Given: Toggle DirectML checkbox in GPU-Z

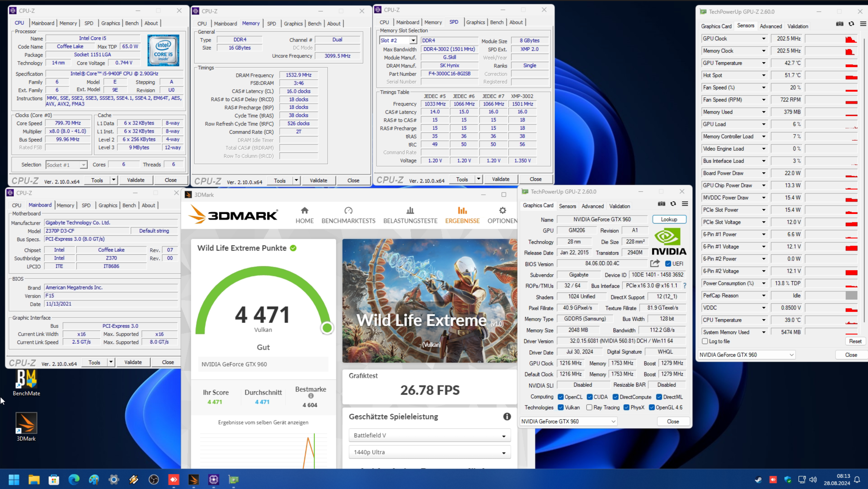Looking at the screenshot, I should [659, 397].
